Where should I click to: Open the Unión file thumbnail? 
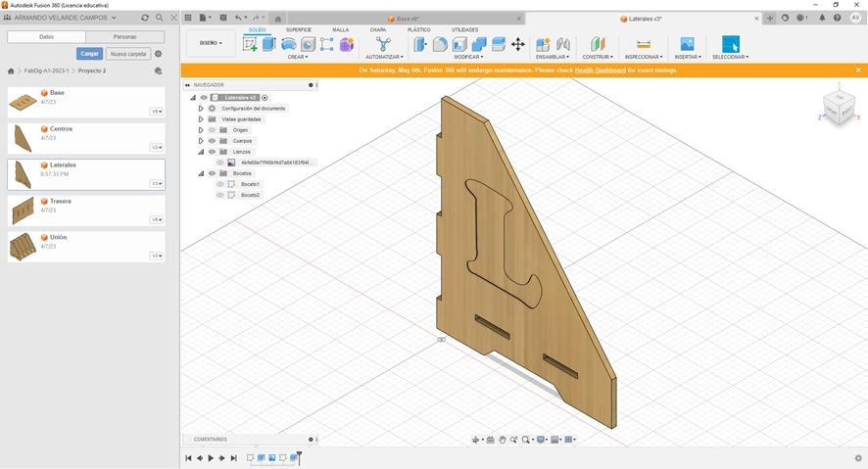click(23, 246)
